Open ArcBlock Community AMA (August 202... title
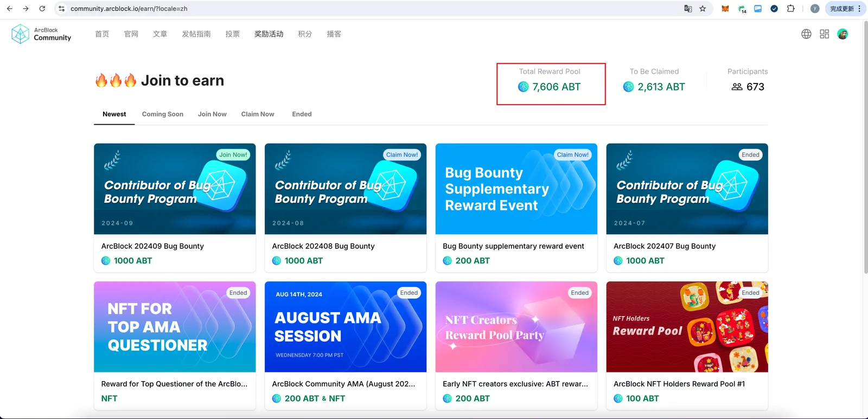 click(x=343, y=384)
